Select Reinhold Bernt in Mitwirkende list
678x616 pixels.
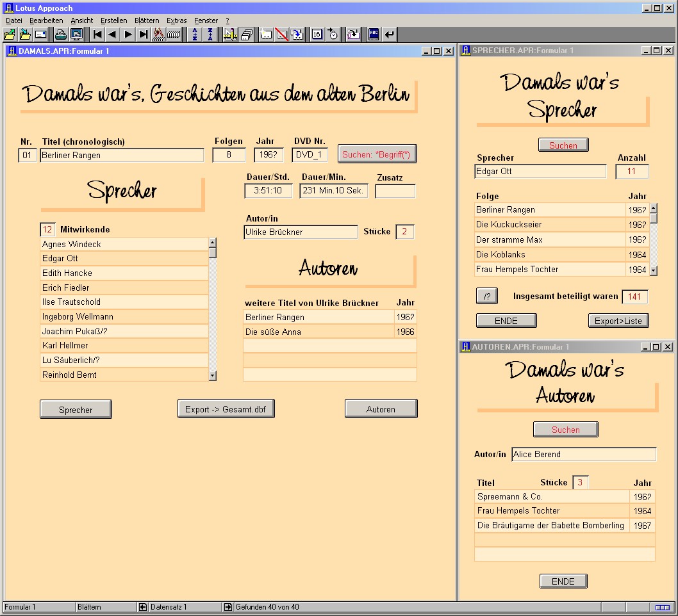124,375
